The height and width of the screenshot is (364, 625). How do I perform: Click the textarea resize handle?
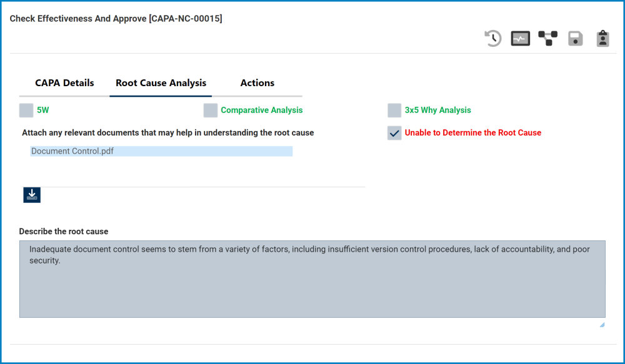602,324
